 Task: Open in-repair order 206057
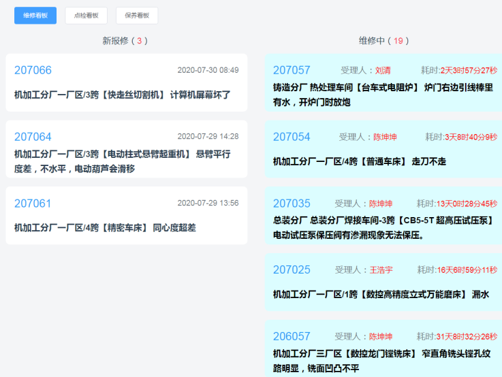(292, 336)
